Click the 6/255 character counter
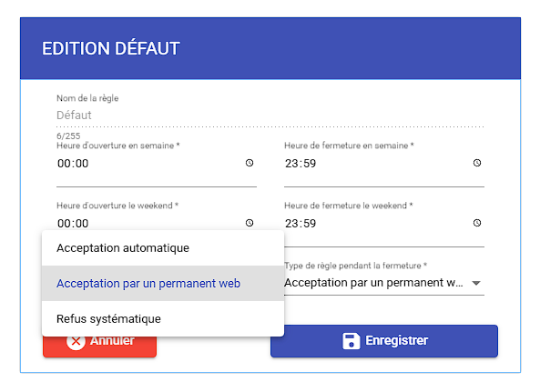The image size is (540, 392). pos(68,136)
